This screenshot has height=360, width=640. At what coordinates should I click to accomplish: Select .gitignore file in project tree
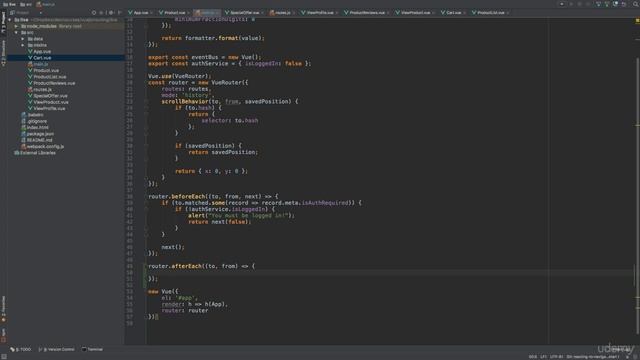coord(34,121)
